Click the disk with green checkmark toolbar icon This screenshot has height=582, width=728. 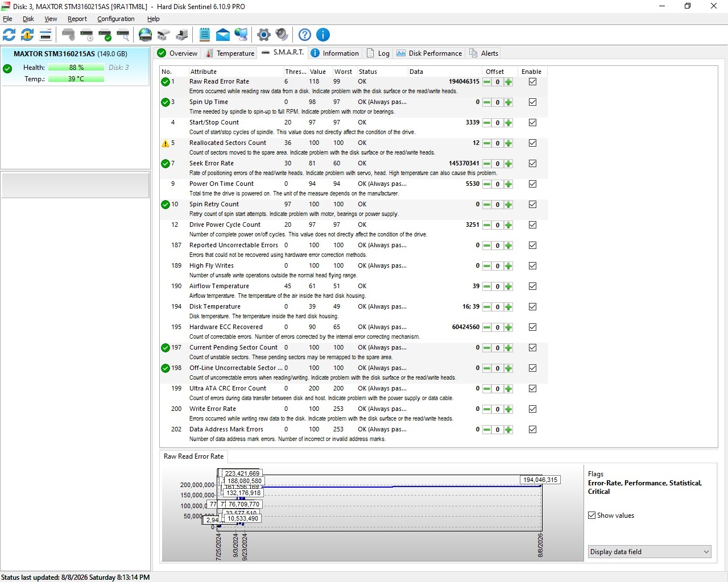click(x=105, y=35)
